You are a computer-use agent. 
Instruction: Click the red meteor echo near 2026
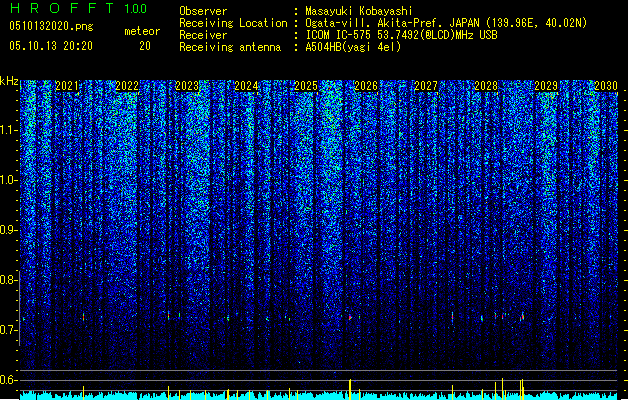[350, 317]
